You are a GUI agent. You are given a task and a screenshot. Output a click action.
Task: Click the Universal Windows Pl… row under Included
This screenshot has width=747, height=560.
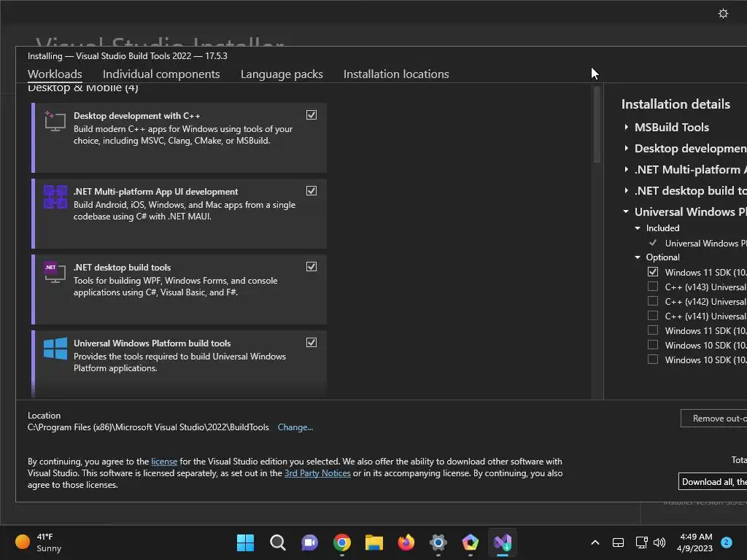pyautogui.click(x=697, y=243)
